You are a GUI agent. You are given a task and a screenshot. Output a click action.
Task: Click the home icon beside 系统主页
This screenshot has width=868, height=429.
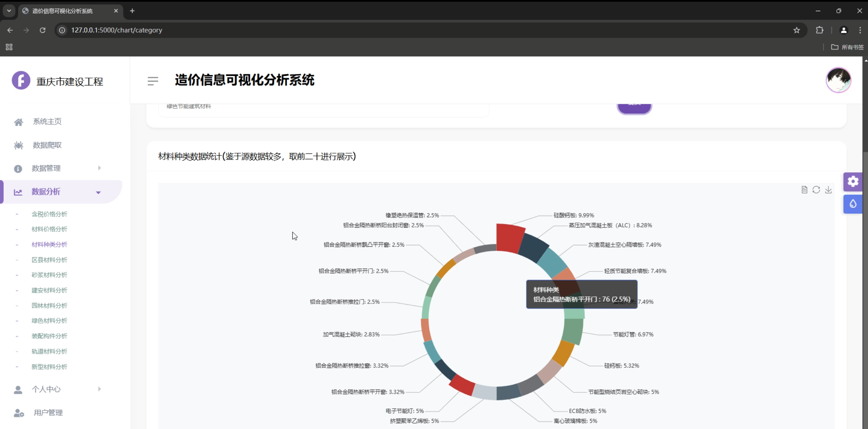18,122
